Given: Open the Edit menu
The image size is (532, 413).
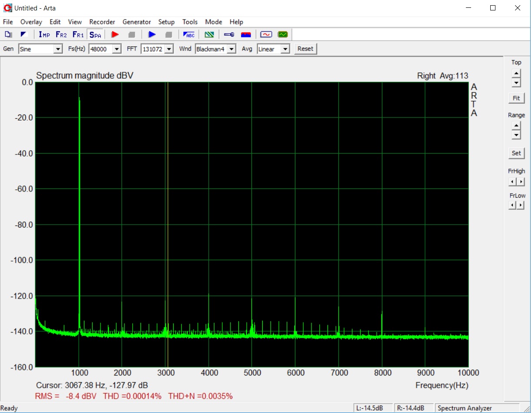Looking at the screenshot, I should click(55, 22).
